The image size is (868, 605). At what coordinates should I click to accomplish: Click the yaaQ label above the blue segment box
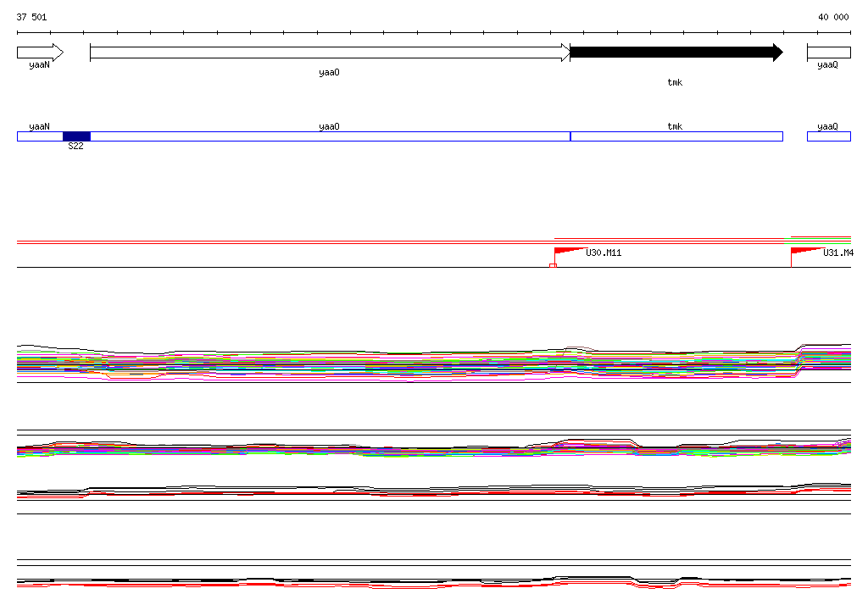pos(827,127)
